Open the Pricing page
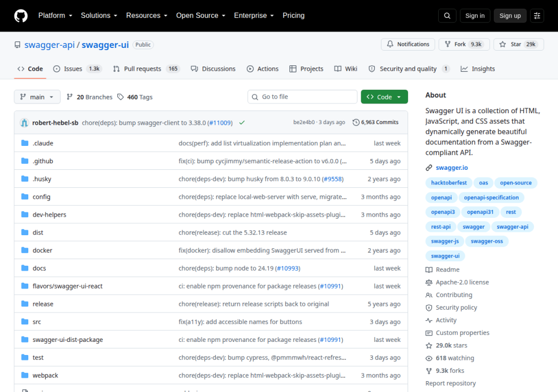 [x=294, y=16]
